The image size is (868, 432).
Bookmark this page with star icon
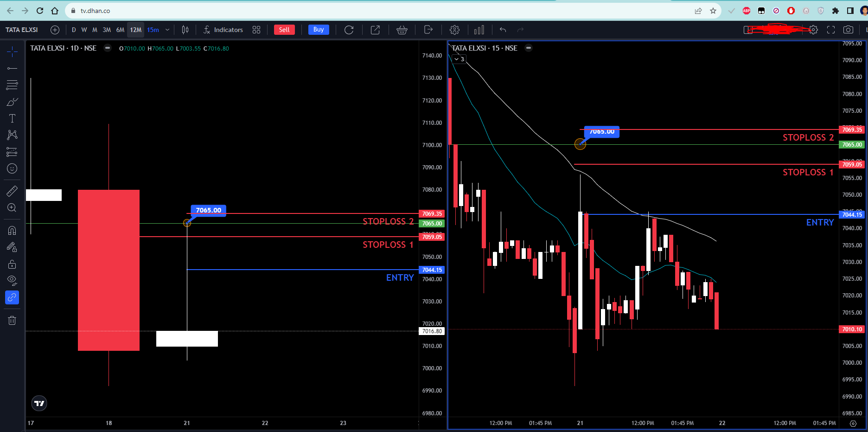pos(713,11)
